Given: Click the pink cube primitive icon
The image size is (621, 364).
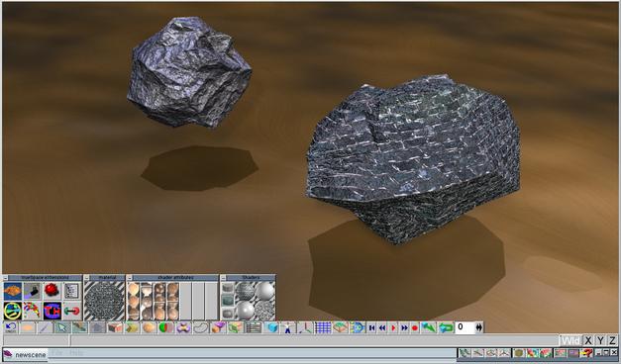Looking at the screenshot, I should point(115,327).
